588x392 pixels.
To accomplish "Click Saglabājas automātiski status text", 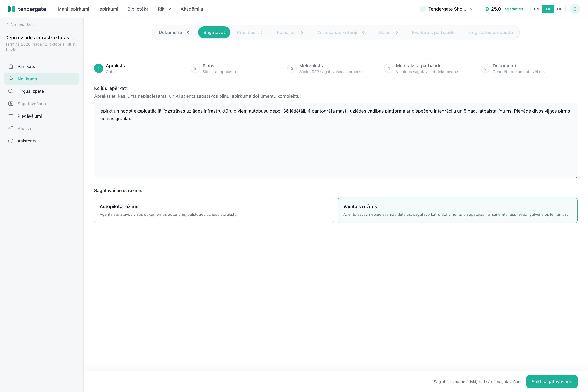I will click(x=478, y=382).
